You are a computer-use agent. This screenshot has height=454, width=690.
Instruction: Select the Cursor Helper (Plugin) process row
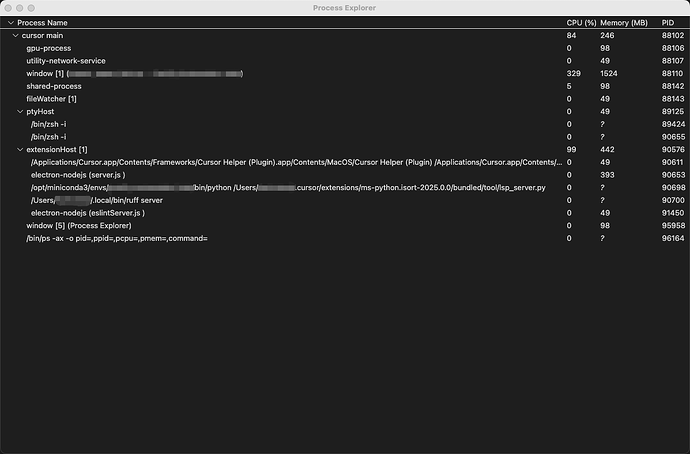[x=345, y=162]
